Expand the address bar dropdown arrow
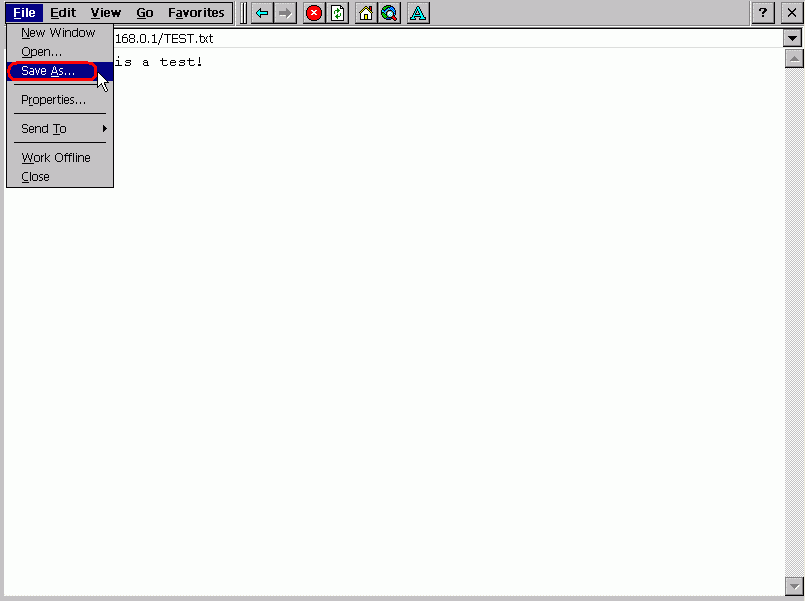The image size is (805, 601). pyautogui.click(x=792, y=38)
